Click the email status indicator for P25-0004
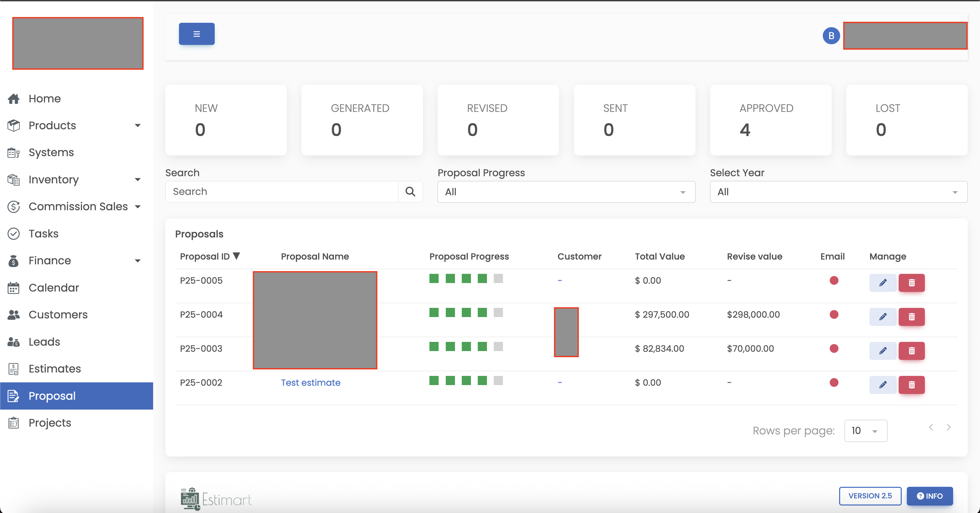 [x=834, y=314]
